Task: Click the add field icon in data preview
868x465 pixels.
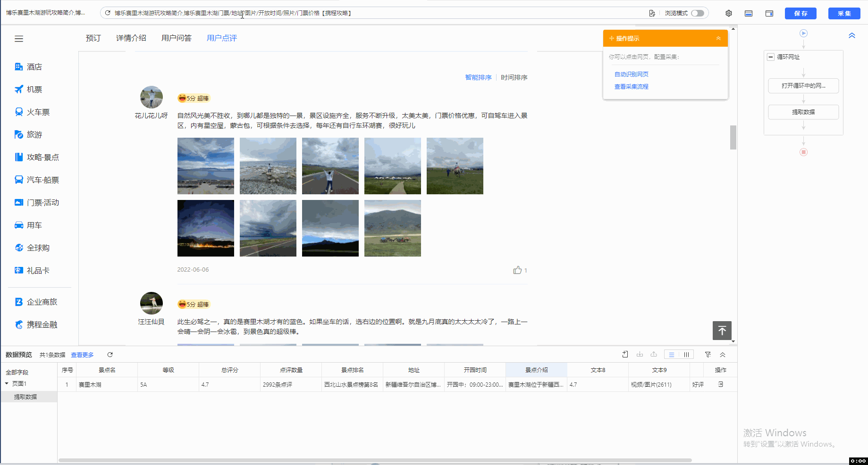Action: point(625,355)
